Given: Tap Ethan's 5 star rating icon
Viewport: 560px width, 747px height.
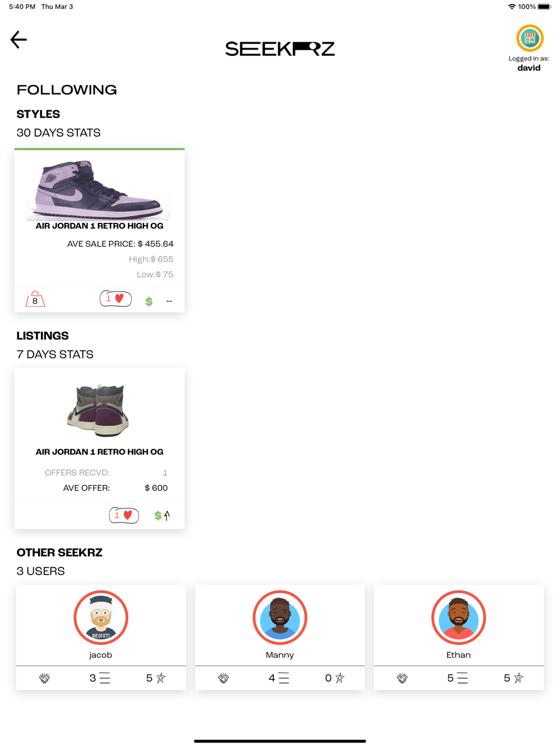Looking at the screenshot, I should point(514,678).
